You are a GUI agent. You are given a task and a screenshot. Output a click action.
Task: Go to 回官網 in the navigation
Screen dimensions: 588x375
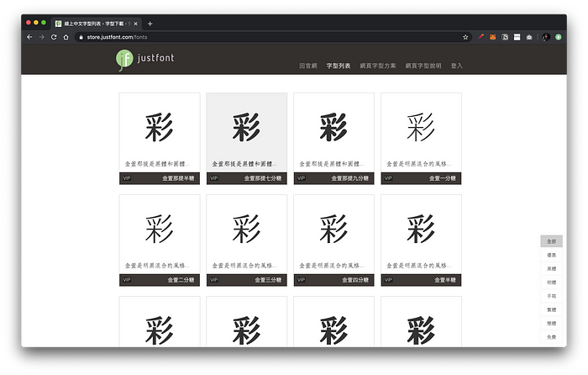308,66
